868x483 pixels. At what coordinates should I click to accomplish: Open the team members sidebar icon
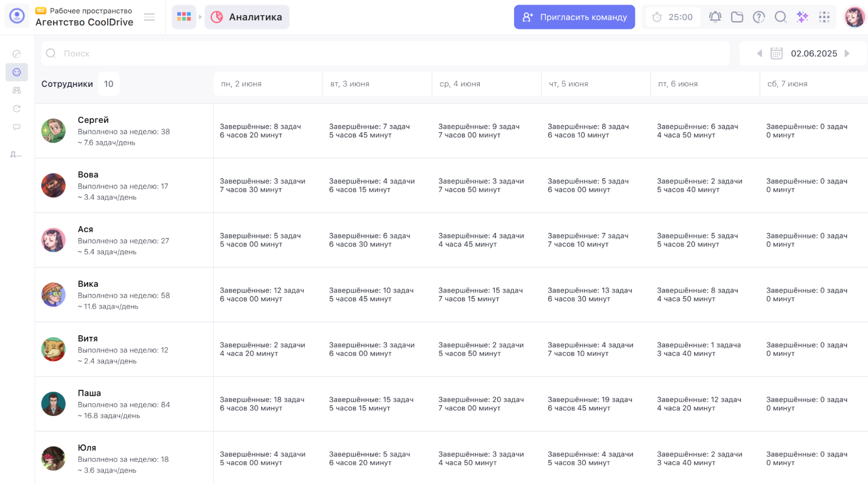17,90
